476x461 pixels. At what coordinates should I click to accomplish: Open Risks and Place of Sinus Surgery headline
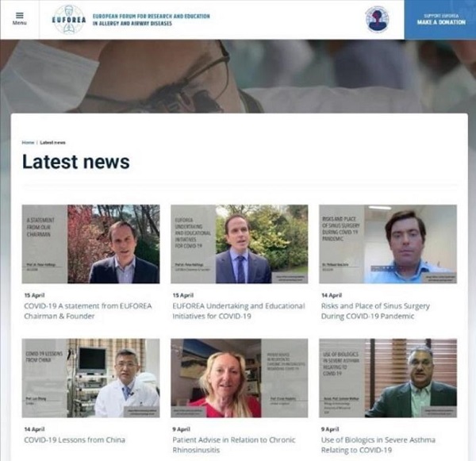pyautogui.click(x=374, y=311)
